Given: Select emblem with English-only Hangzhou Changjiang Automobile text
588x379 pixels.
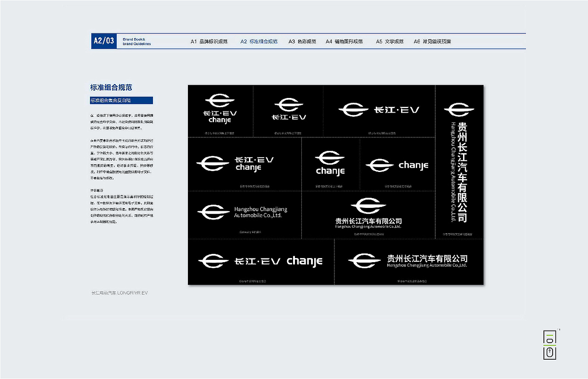Looking at the screenshot, I should (243, 212).
